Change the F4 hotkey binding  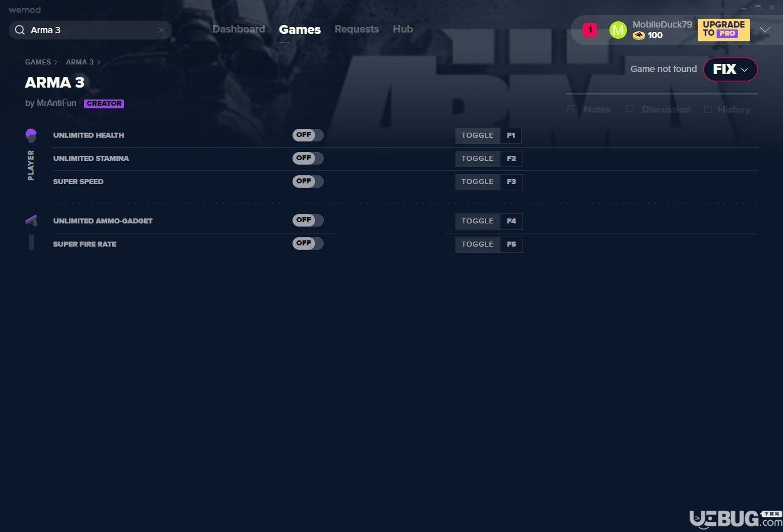coord(511,222)
